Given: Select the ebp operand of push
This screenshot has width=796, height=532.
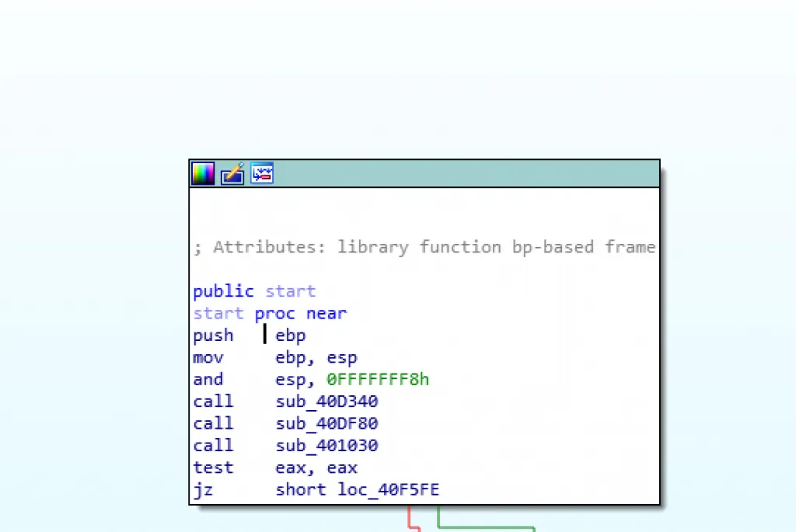Looking at the screenshot, I should point(291,336).
